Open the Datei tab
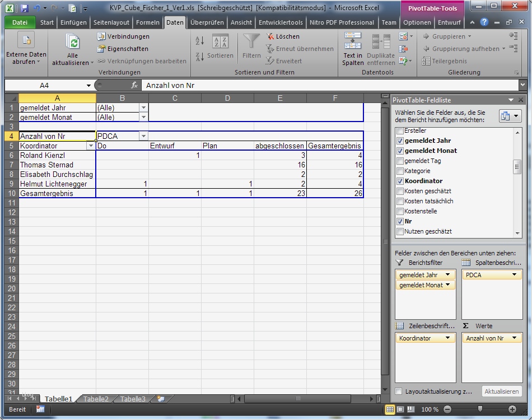 20,22
